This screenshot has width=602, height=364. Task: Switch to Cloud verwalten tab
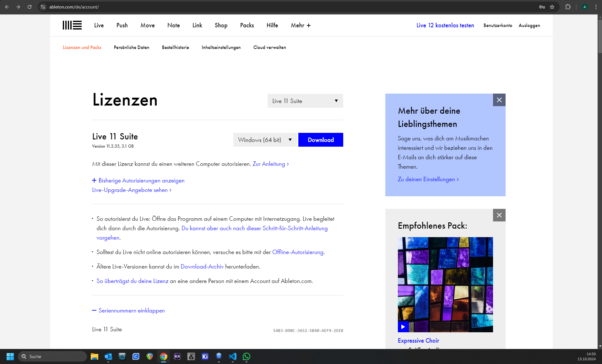[x=270, y=47]
